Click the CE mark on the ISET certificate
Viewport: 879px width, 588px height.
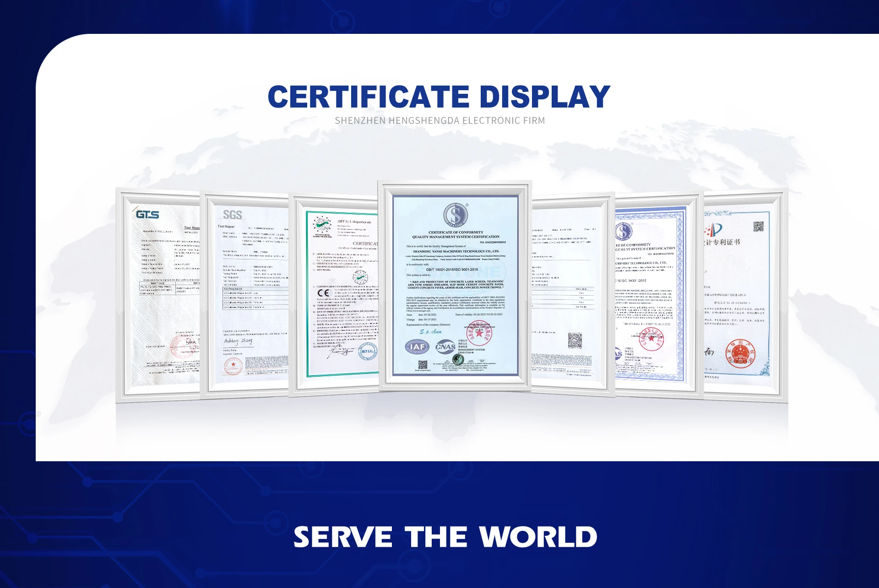(x=323, y=293)
